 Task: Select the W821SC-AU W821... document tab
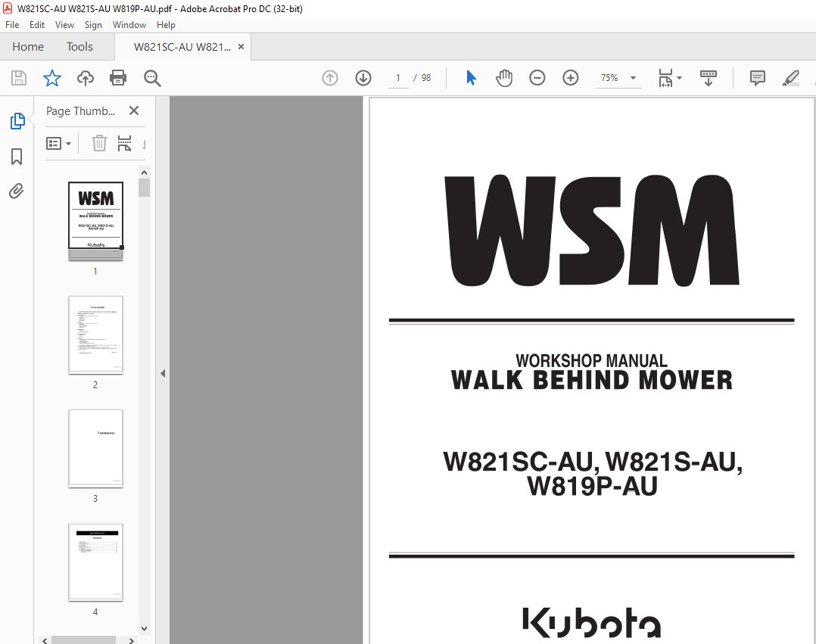pyautogui.click(x=182, y=47)
